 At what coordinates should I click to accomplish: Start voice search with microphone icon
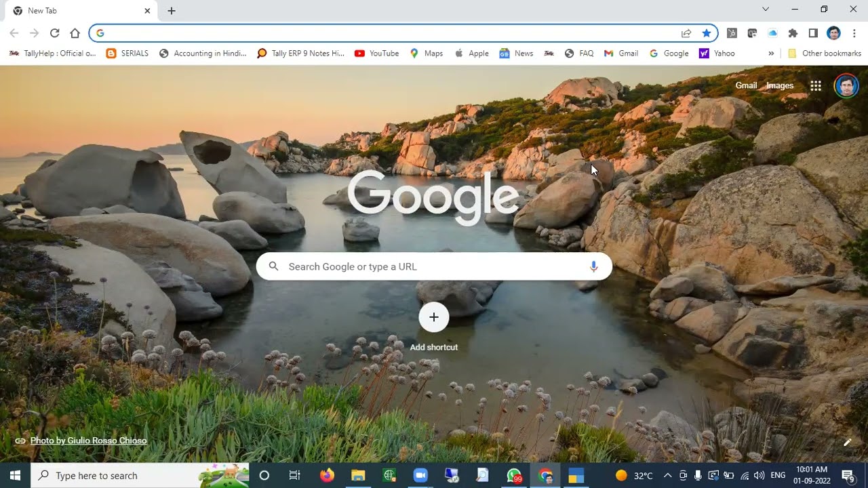pos(593,266)
